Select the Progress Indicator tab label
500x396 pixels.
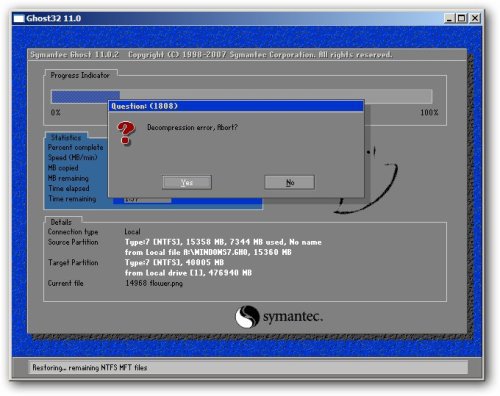[x=80, y=75]
